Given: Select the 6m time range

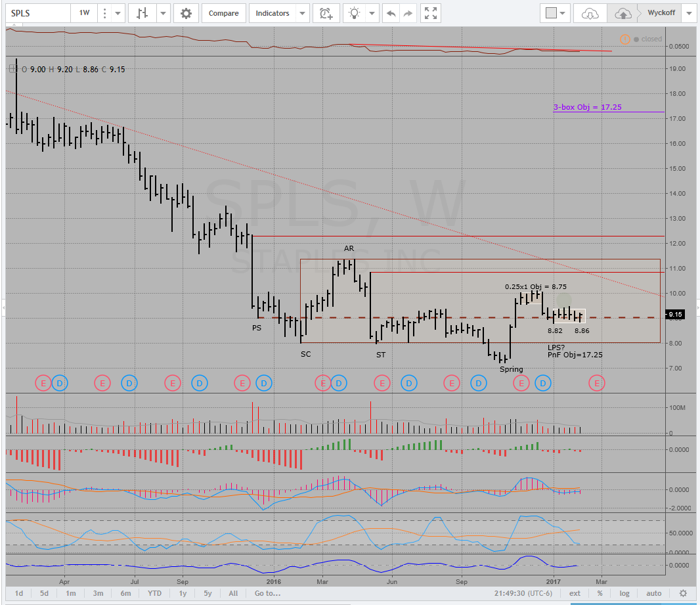Looking at the screenshot, I should [125, 593].
